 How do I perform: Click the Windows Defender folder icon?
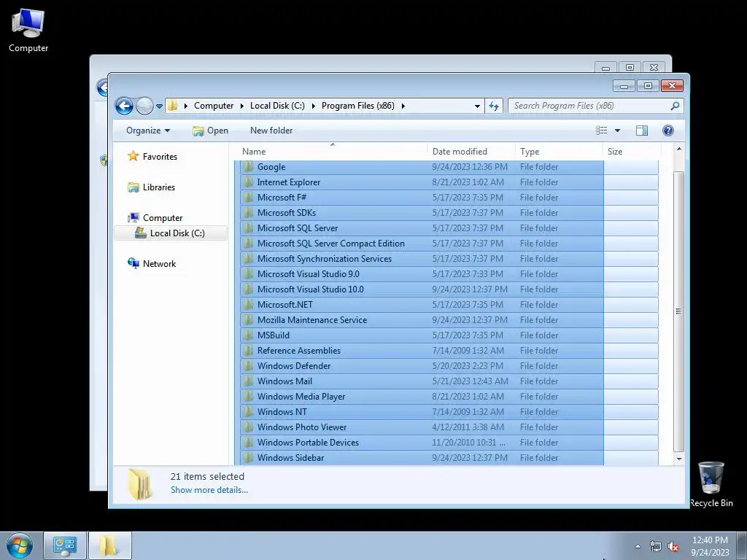(x=248, y=366)
